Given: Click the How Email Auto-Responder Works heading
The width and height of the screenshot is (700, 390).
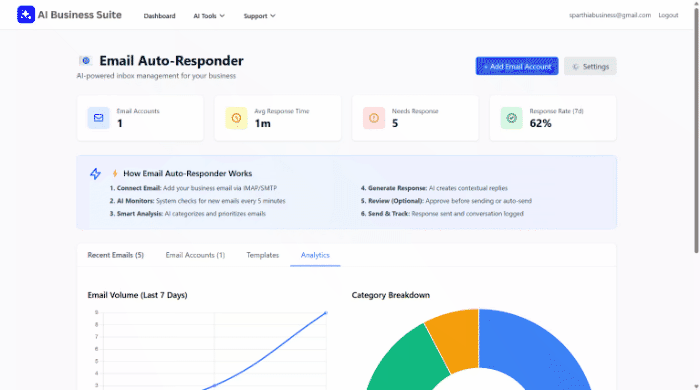Looking at the screenshot, I should coord(188,173).
